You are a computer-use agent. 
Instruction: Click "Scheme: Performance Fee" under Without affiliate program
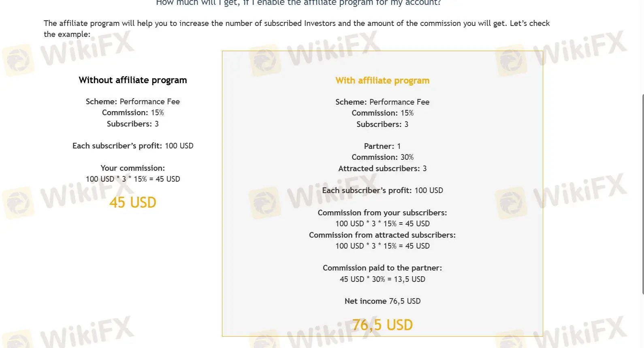click(133, 101)
